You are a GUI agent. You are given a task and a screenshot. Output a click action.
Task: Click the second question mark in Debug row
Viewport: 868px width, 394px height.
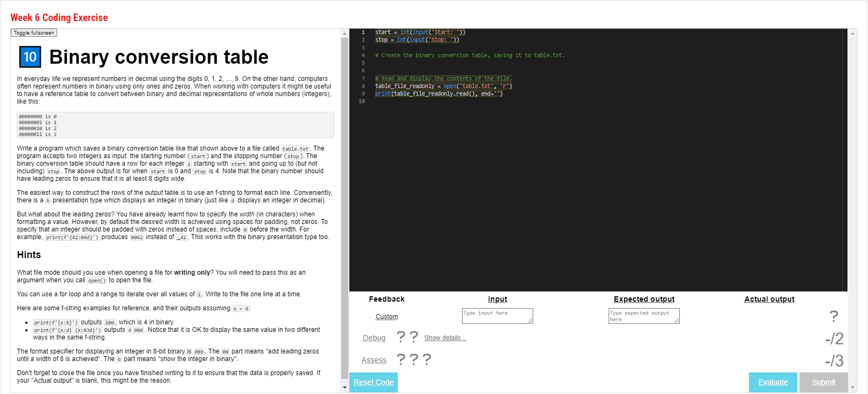[x=414, y=337]
